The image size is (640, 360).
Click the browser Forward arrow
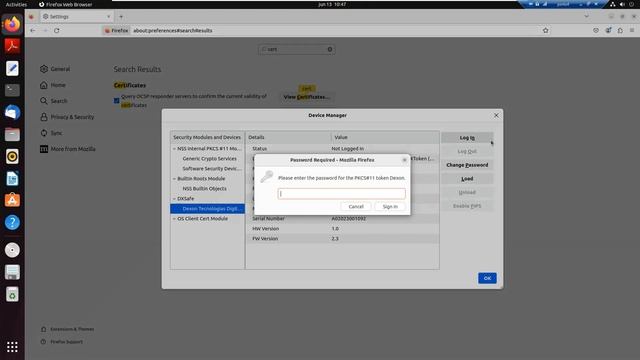tap(45, 31)
